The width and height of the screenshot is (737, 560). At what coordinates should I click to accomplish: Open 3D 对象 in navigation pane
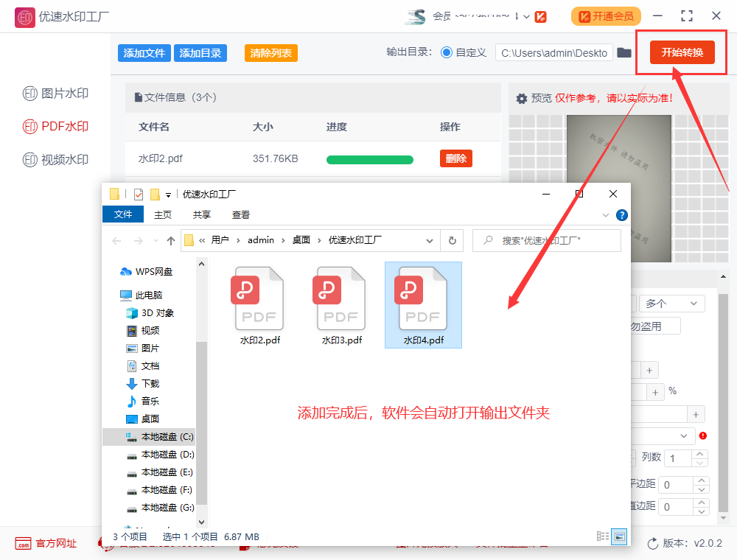(x=150, y=313)
